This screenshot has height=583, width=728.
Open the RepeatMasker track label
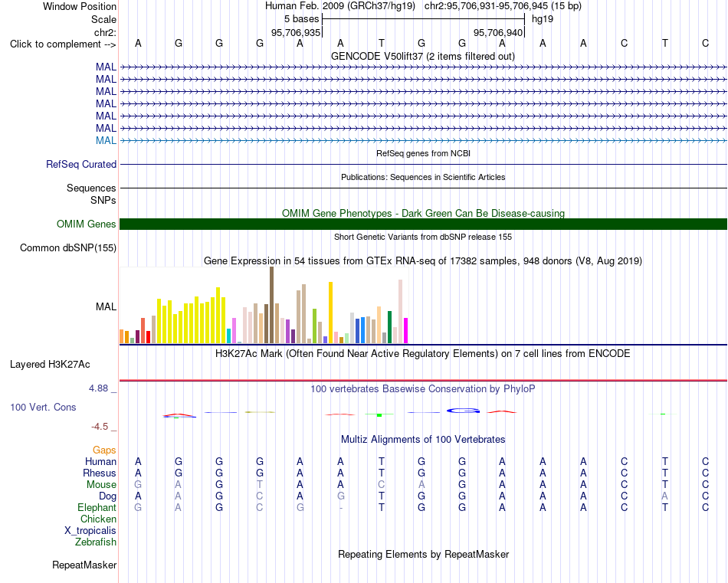[x=84, y=565]
